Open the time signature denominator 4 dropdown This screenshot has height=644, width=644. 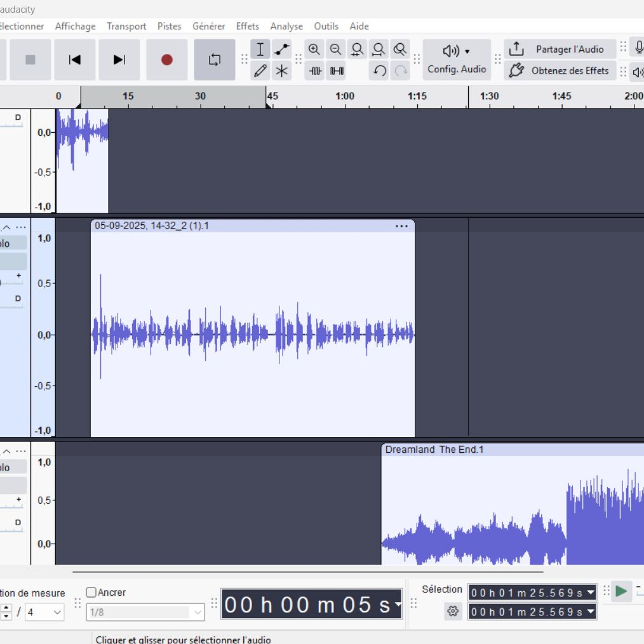click(45, 612)
